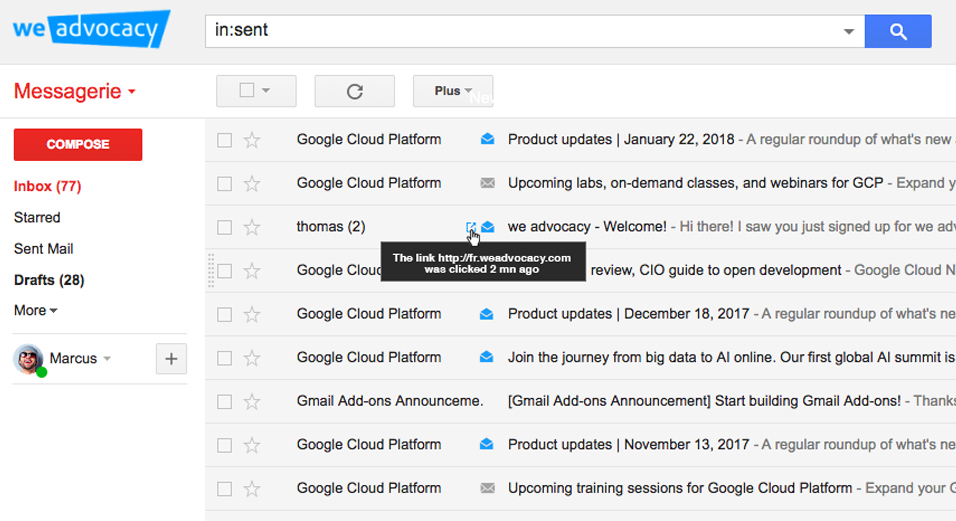Open Upcoming labs, on-demand classes email
The height and width of the screenshot is (521, 956).
[x=696, y=183]
